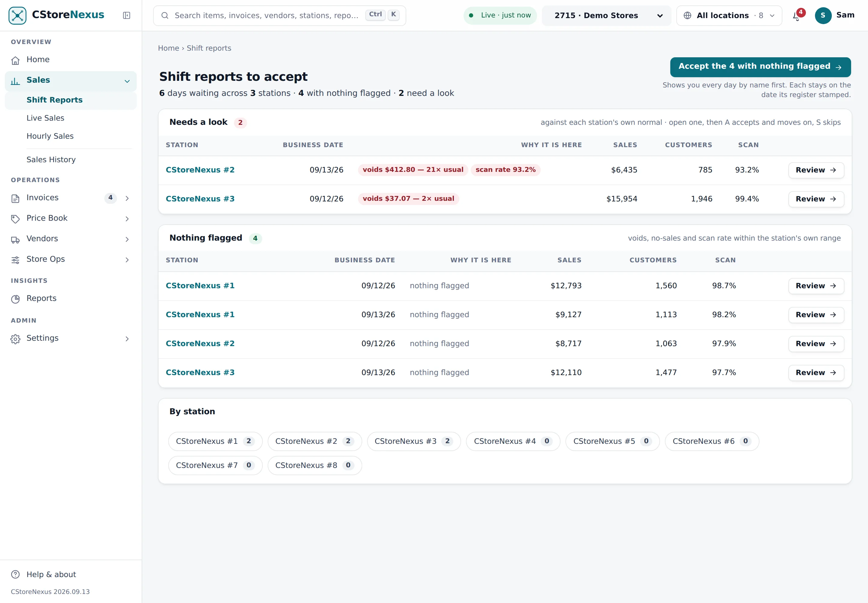
Task: Expand the Settings submenu chevron
Action: point(127,339)
